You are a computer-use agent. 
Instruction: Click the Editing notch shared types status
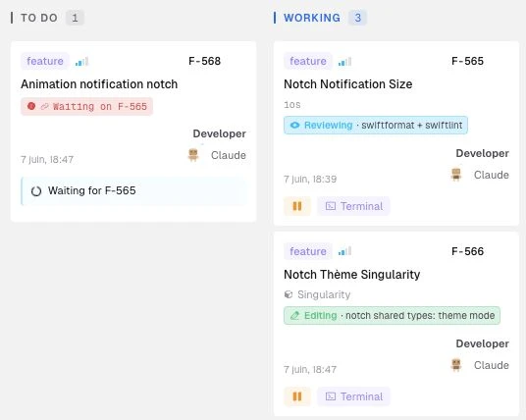coord(392,315)
